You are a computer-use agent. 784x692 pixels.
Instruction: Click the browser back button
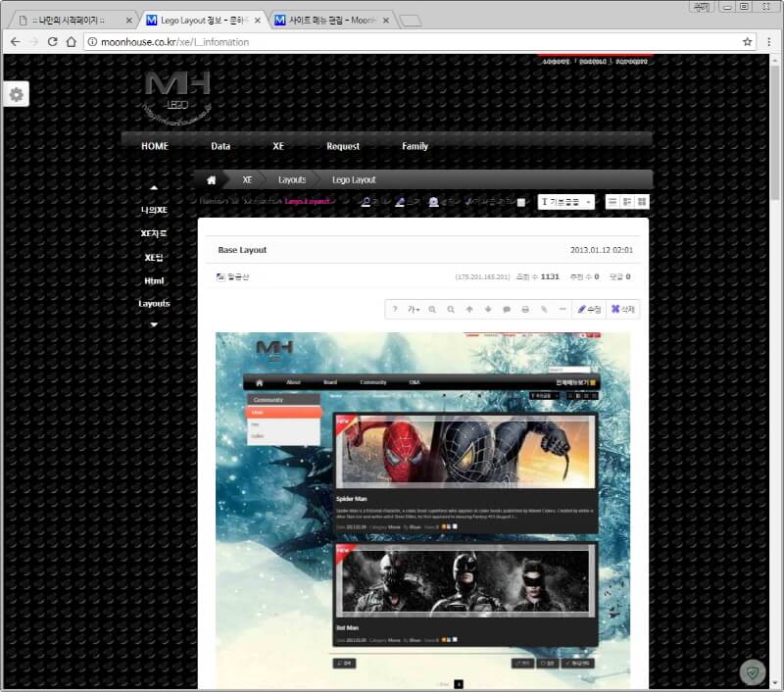pyautogui.click(x=16, y=42)
